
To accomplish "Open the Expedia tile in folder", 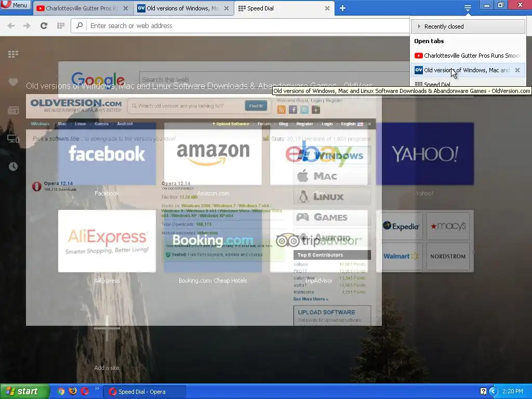I will [401, 226].
